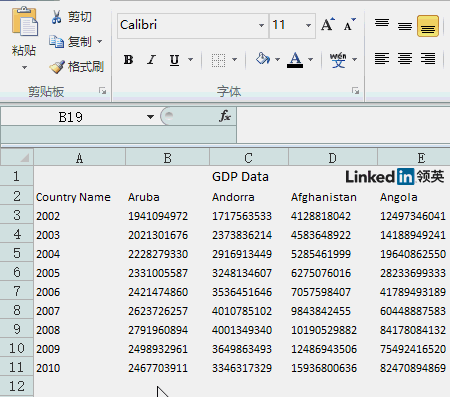Click the cell containing 2002

(x=48, y=216)
